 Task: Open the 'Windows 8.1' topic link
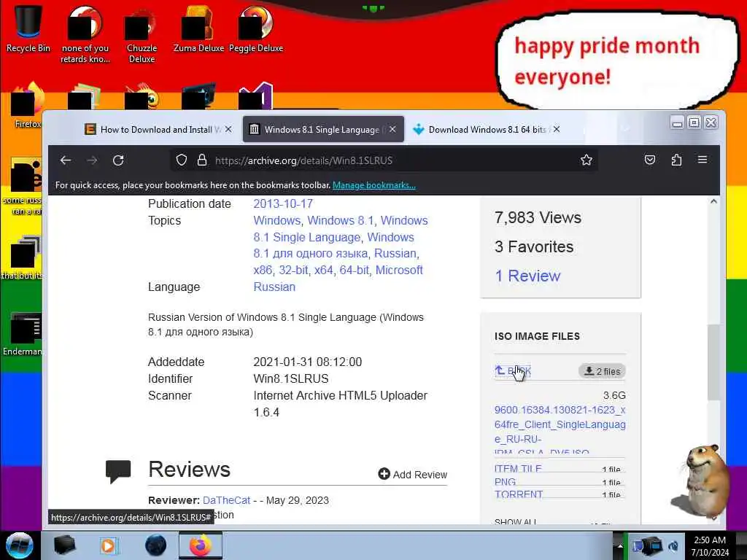(x=341, y=220)
